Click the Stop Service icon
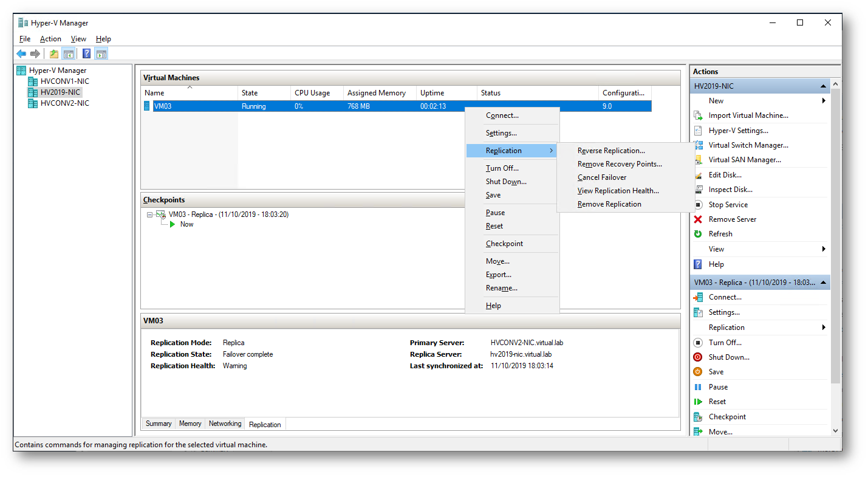Viewport: 868px width, 477px height. tap(698, 205)
